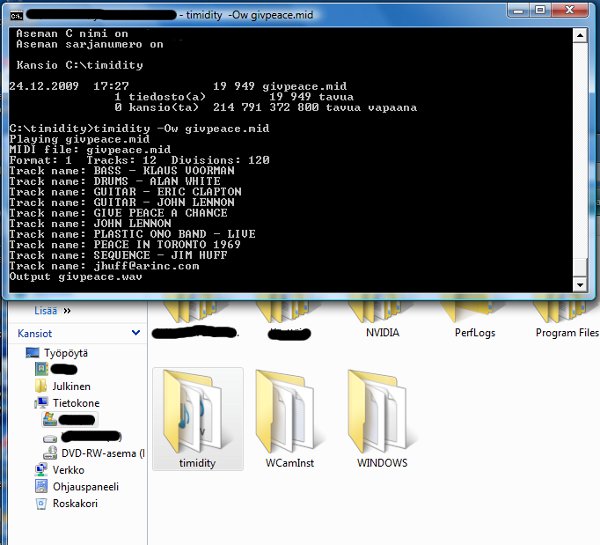Click the console scrollbar thumb
Screen dimensions: 600x545
pos(580,267)
